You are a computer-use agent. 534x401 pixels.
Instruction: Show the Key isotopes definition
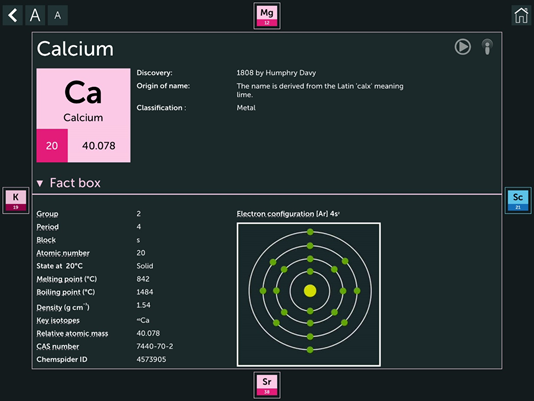[58, 320]
